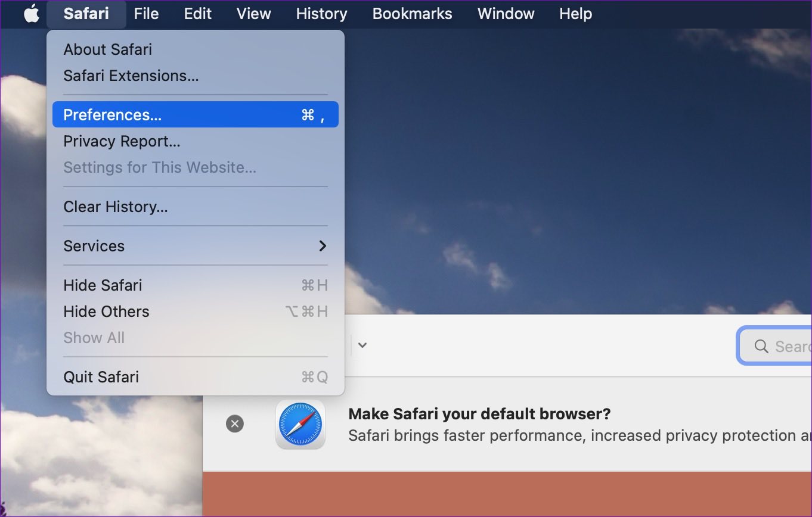Choose Clear History…
The width and height of the screenshot is (812, 517).
(x=196, y=207)
